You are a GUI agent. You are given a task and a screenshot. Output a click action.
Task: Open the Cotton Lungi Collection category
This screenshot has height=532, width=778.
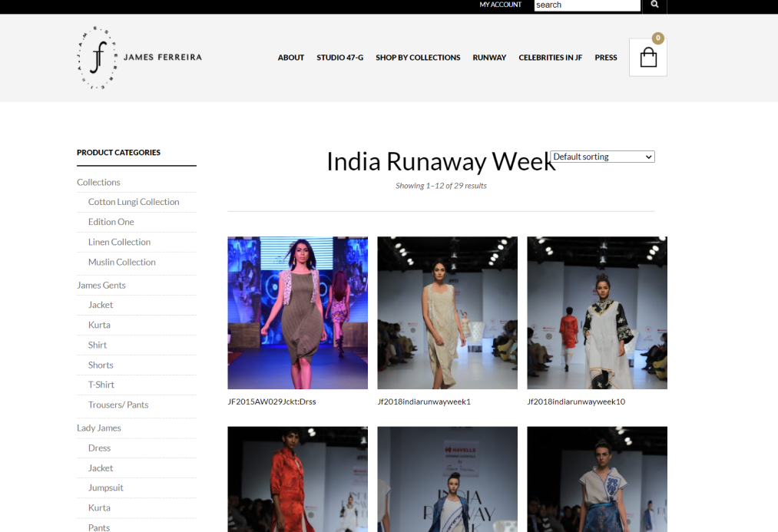(x=134, y=202)
